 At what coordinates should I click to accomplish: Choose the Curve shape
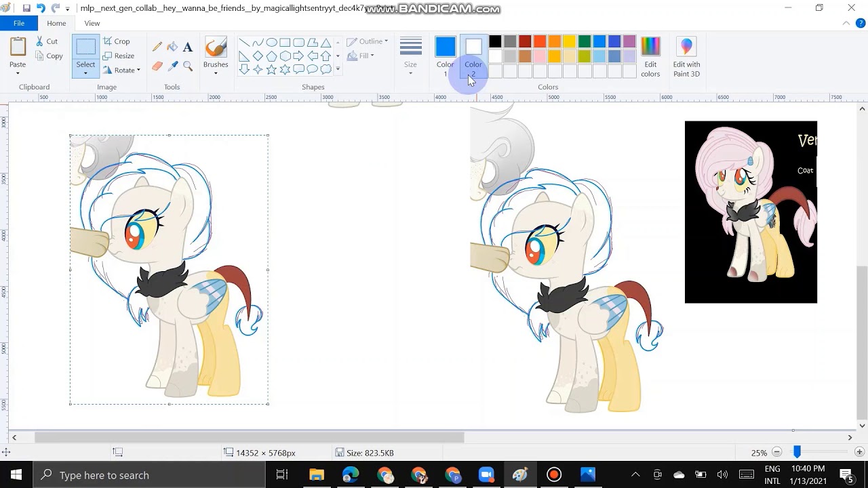258,42
